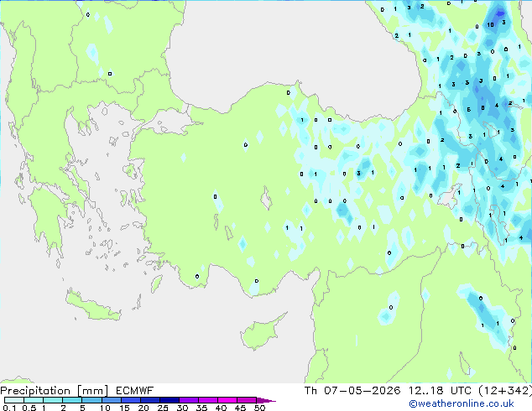Click the legend value label '0.1'
Screen dimensions: 532x411
click(x=9, y=408)
